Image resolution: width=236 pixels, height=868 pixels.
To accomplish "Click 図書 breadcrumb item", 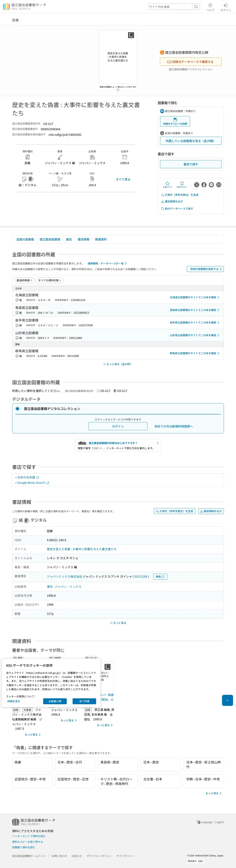I will [x=15, y=20].
